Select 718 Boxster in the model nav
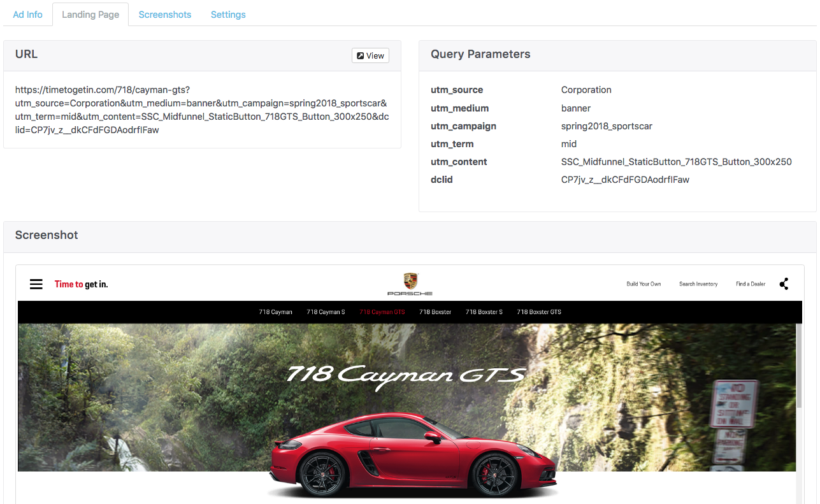 click(435, 312)
